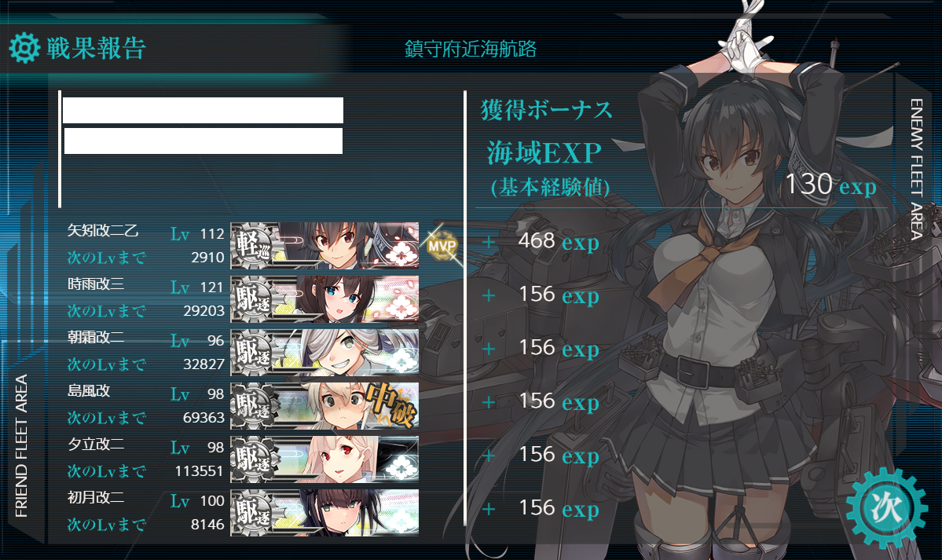Select the 駆逐 class badge on 時雨改三
Screen dimensions: 942x560
255,299
